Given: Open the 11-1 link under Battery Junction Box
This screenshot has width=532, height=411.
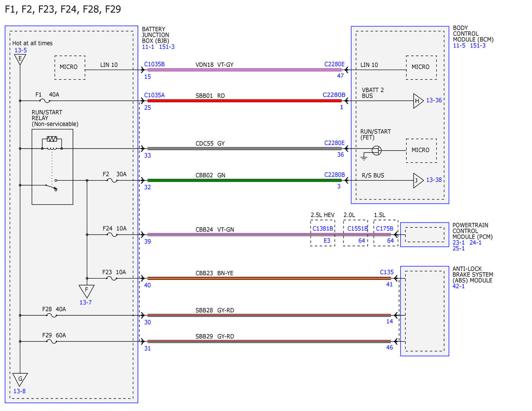Looking at the screenshot, I should point(149,46).
